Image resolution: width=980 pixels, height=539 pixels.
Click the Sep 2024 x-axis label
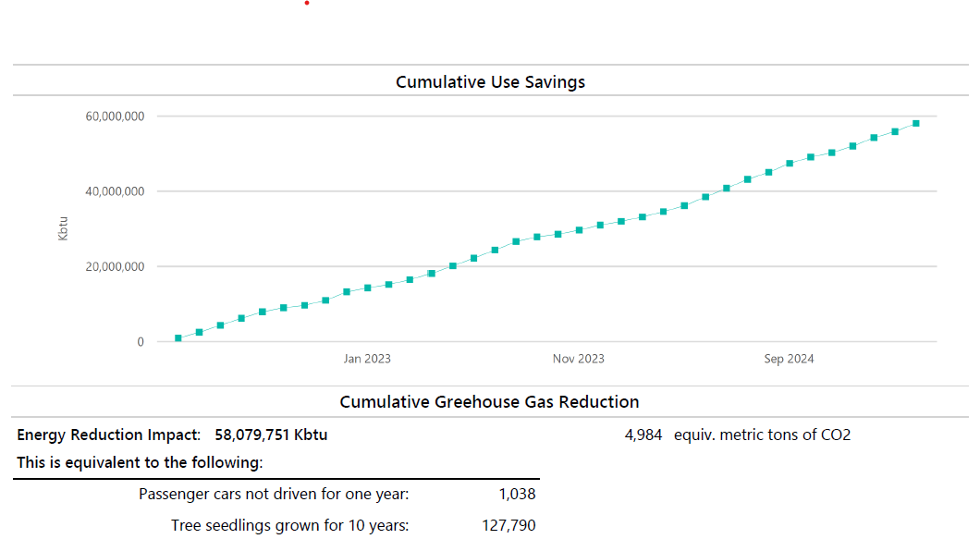[789, 359]
